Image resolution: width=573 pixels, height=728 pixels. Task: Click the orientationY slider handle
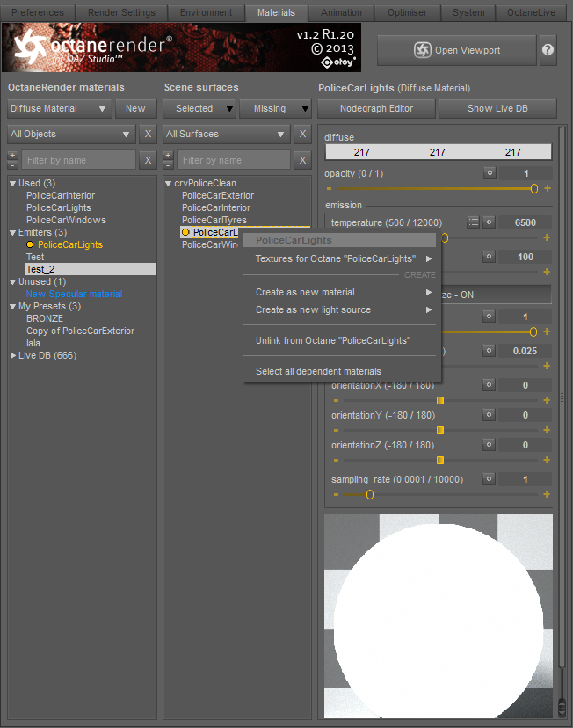[440, 431]
